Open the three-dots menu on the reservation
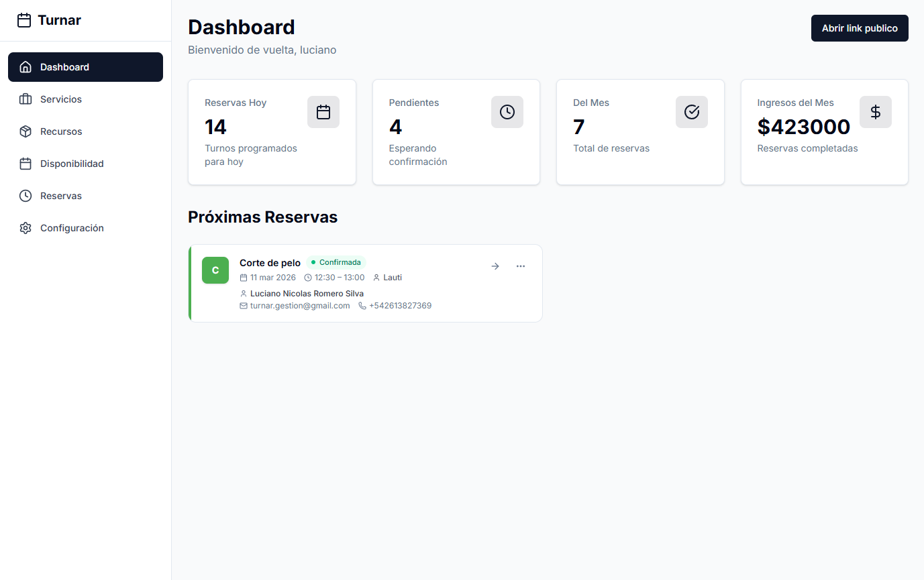The height and width of the screenshot is (580, 924). (x=521, y=266)
